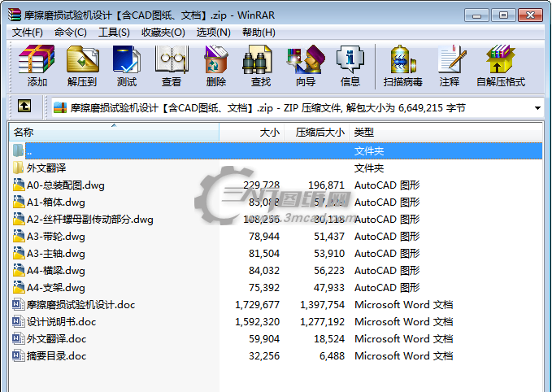
Task: Click size value 78,944
Action: click(264, 237)
